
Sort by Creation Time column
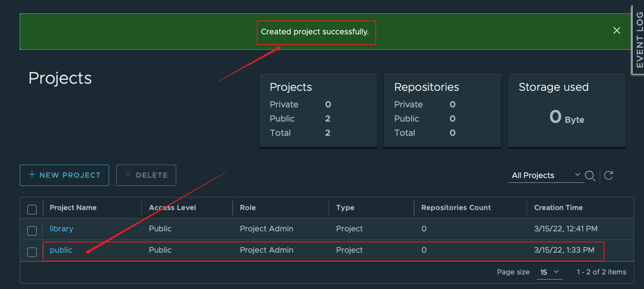[x=558, y=208]
